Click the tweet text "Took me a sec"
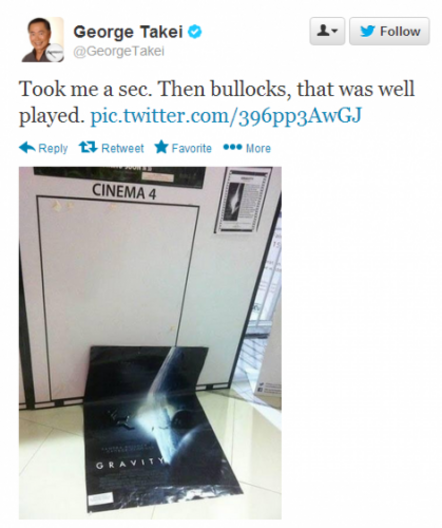 [85, 89]
